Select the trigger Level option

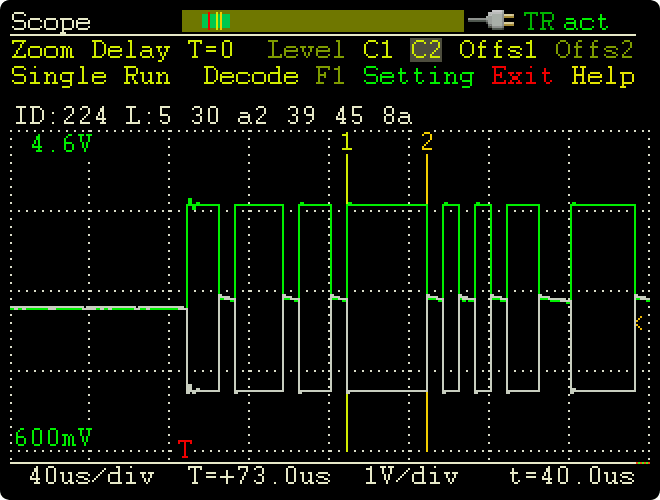(x=306, y=49)
